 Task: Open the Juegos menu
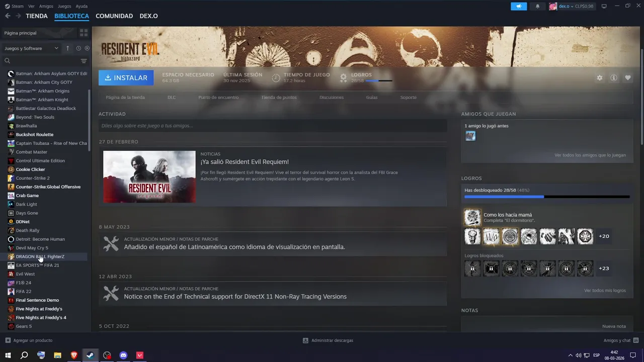[64, 6]
